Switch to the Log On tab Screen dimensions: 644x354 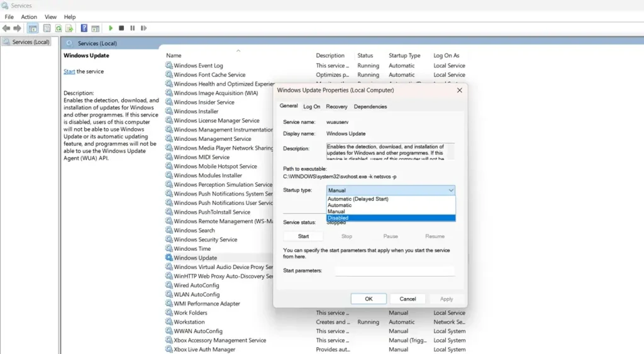point(312,106)
